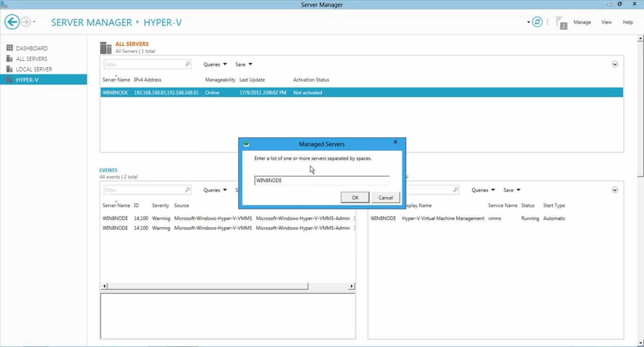644x347 pixels.
Task: Click the events horizontal scrollbar thumb
Action: (208, 286)
